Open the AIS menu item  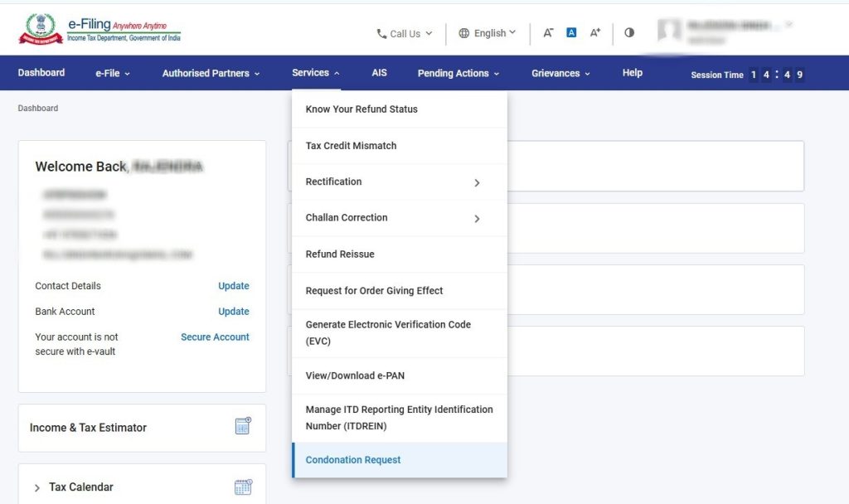coord(379,73)
